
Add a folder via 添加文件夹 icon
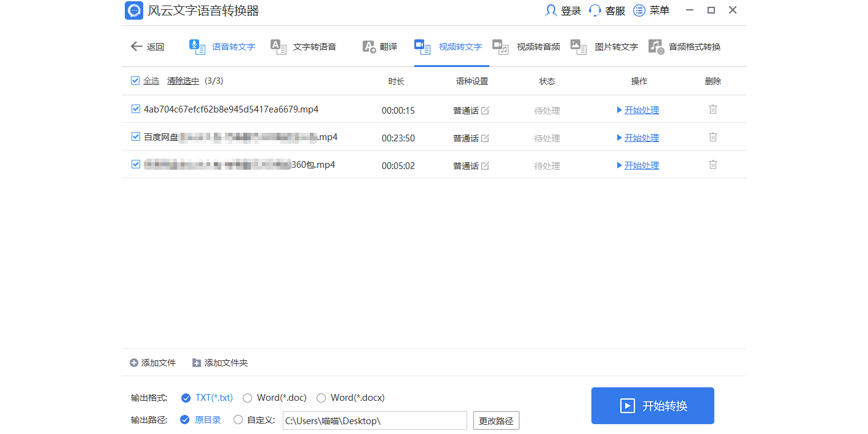point(197,363)
